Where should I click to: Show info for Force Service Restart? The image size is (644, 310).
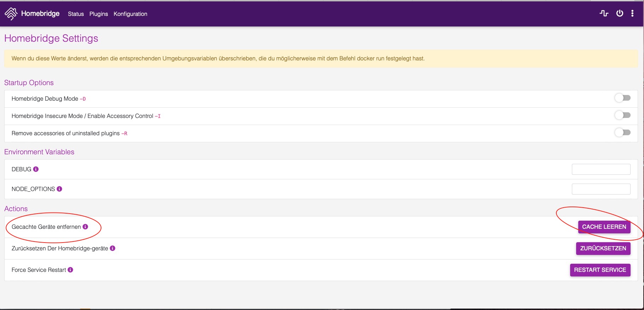tap(70, 270)
